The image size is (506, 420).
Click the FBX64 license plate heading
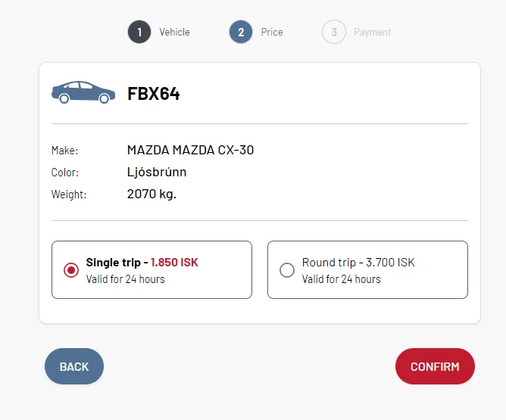[154, 94]
